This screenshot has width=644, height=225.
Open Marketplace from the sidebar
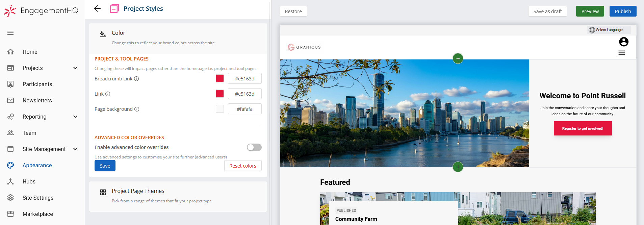37,214
